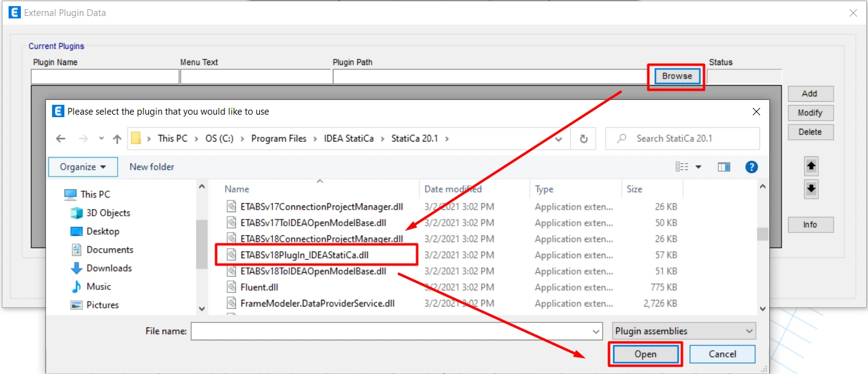
Task: Expand the change view options arrow
Action: 698,167
